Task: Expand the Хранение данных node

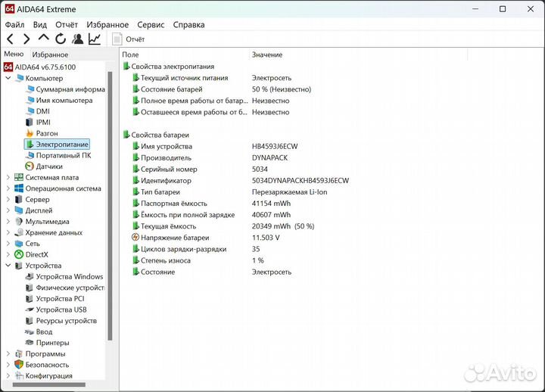Action: (x=8, y=232)
